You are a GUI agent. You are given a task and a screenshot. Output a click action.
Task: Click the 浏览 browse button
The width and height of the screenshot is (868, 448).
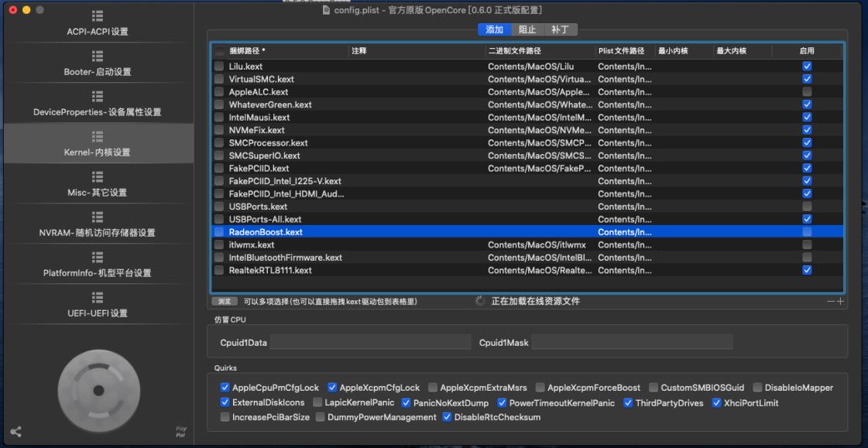point(225,301)
